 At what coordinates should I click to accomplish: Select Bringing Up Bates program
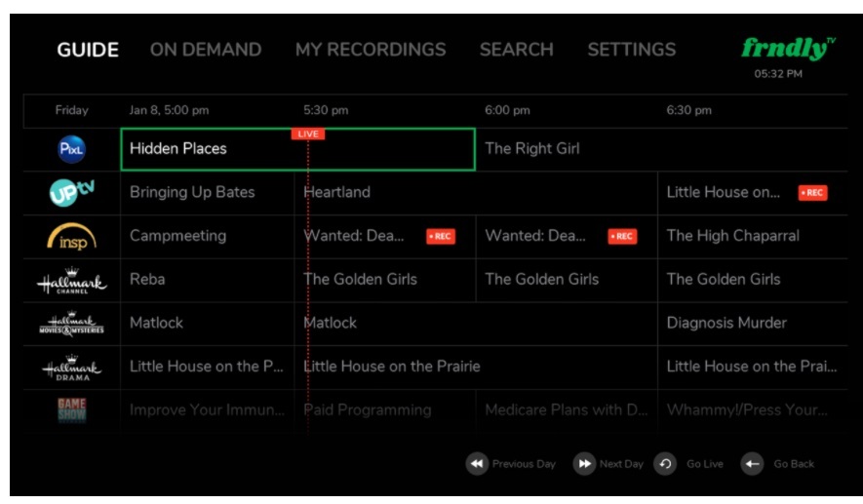tap(207, 193)
